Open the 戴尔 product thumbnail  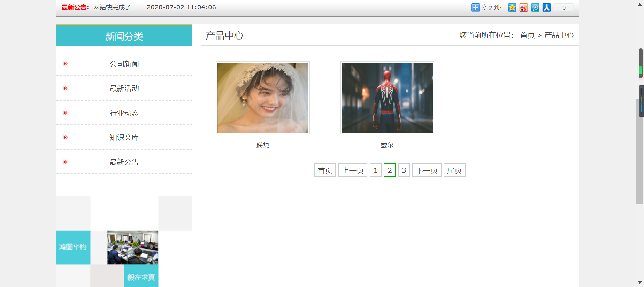coord(387,98)
